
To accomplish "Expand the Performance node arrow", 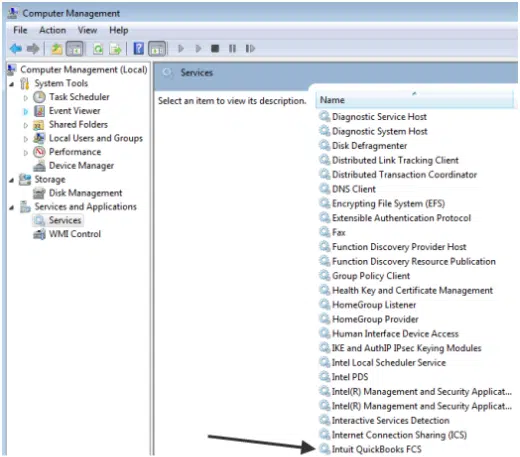I will [x=26, y=153].
